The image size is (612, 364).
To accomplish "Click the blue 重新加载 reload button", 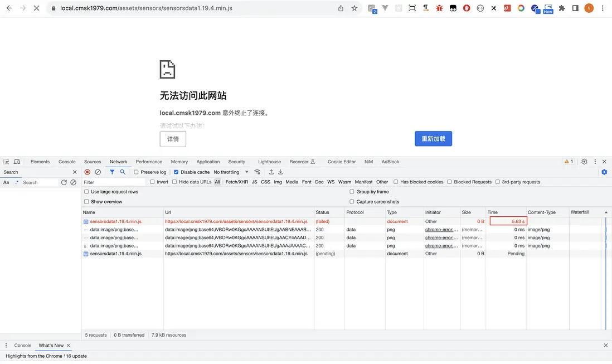I will tap(433, 139).
